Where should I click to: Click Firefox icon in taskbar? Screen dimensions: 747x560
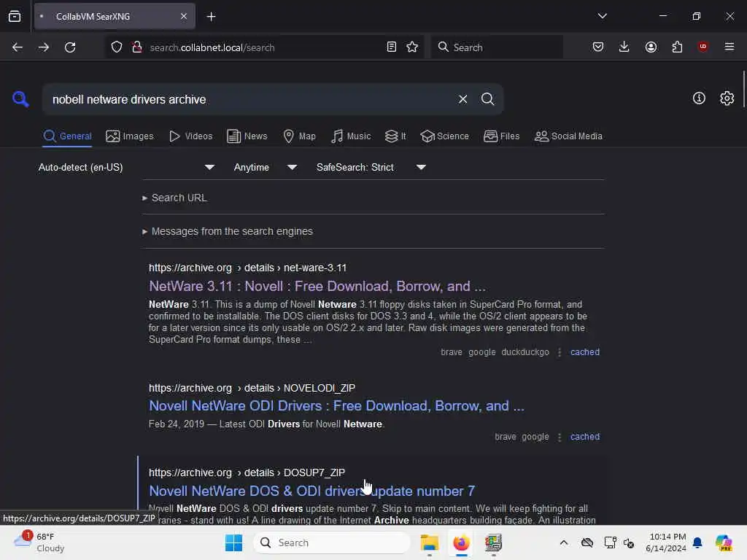[461, 542]
